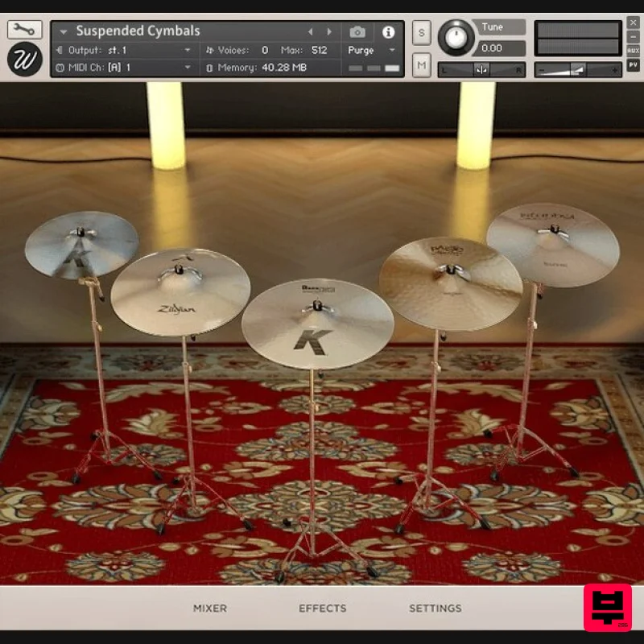644x644 pixels.
Task: Click the instrument info (i) icon
Action: point(387,32)
